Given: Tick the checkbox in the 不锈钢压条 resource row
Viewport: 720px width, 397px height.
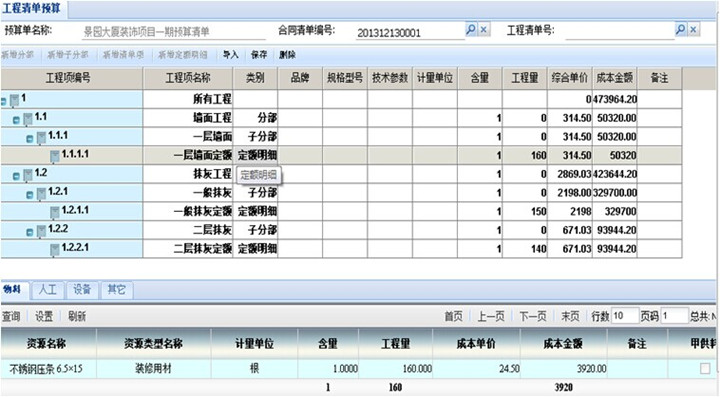Looking at the screenshot, I should coord(705,369).
